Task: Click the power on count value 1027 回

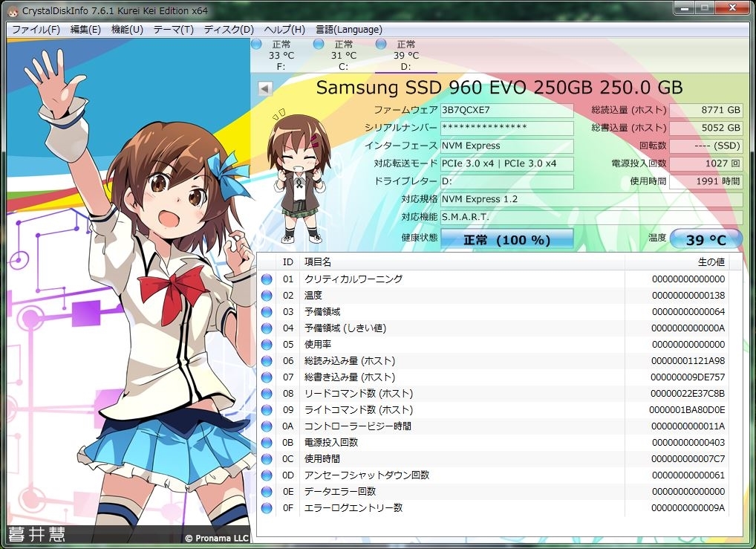Action: 706,163
